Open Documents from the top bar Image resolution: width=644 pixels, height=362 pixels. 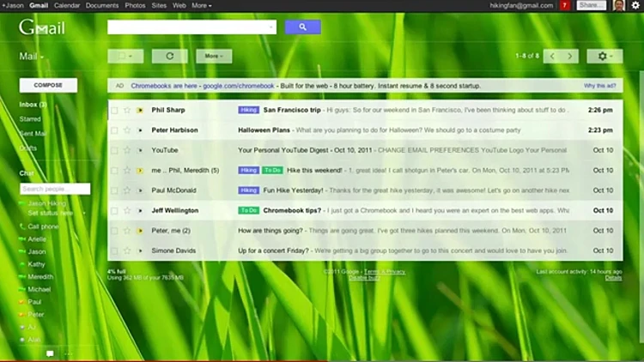coord(102,5)
